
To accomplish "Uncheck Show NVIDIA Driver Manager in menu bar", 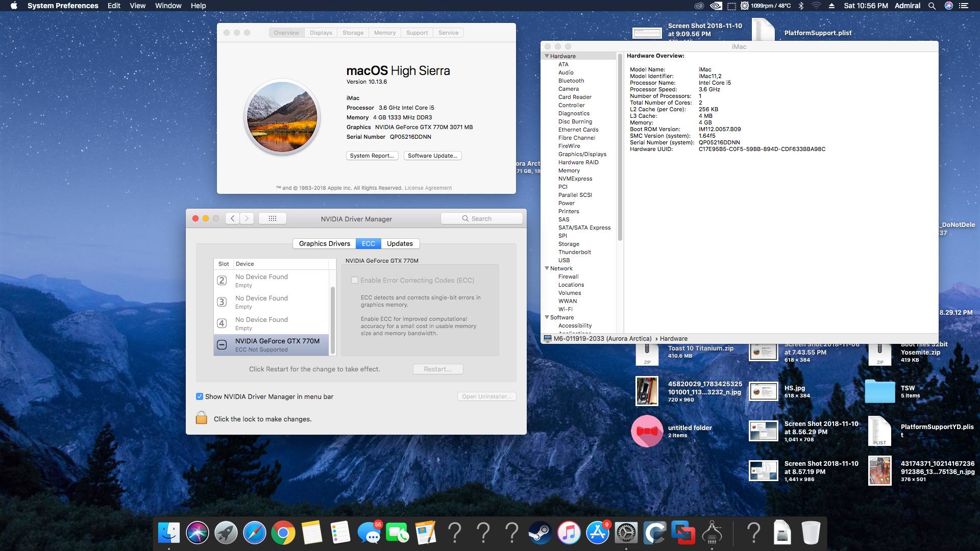I will pyautogui.click(x=199, y=396).
